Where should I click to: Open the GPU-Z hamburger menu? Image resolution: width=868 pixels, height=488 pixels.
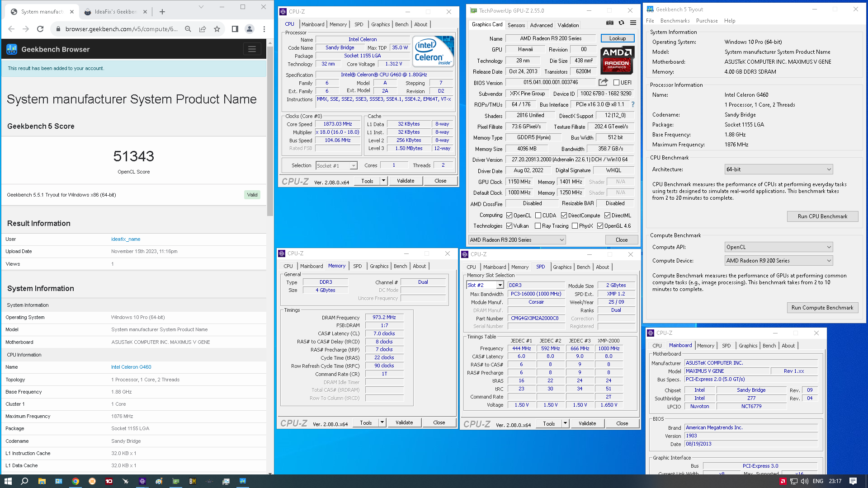[633, 23]
